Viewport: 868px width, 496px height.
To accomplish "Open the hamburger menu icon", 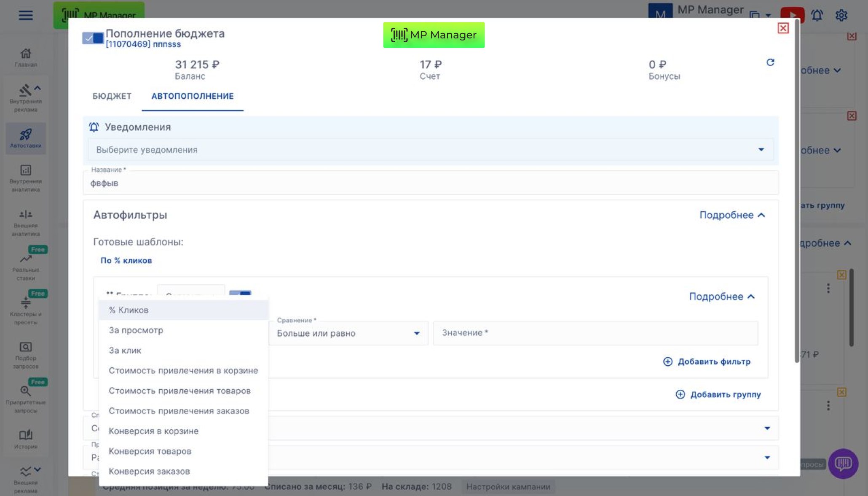I will point(26,15).
